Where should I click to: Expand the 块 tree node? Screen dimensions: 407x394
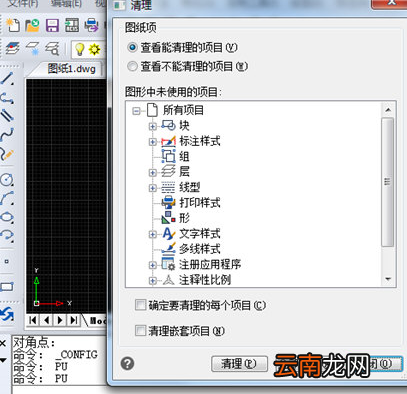[x=153, y=126]
